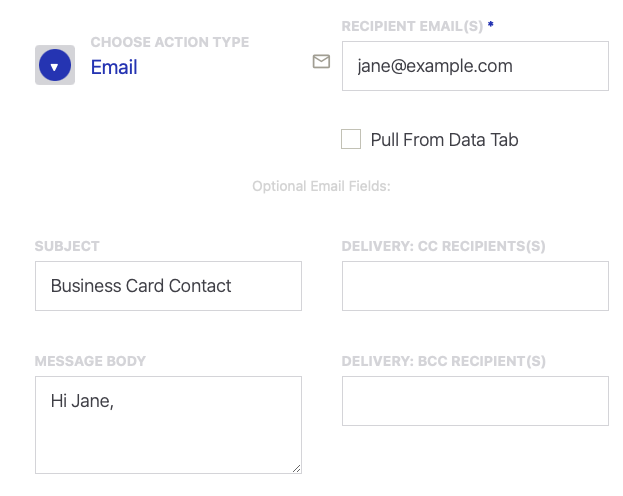Image resolution: width=623 pixels, height=496 pixels.
Task: Enable the Pull From Data Tab checkbox
Action: point(351,139)
